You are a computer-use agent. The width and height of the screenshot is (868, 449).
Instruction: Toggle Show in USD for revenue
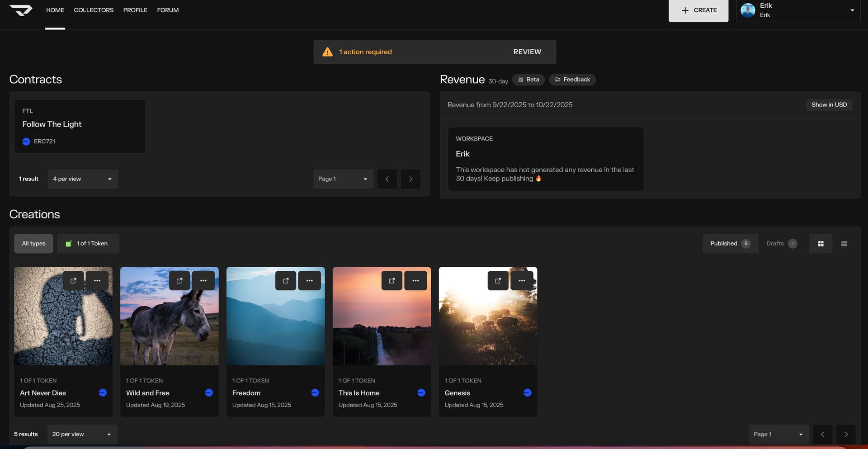pyautogui.click(x=829, y=105)
